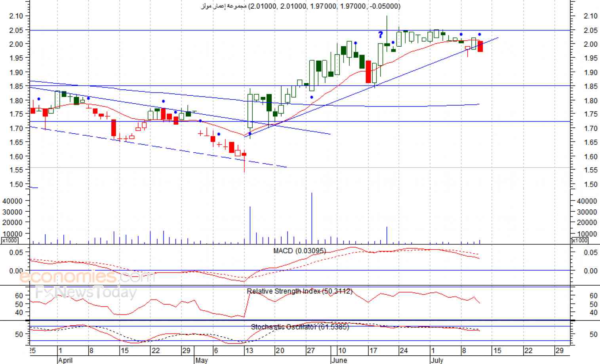The height and width of the screenshot is (364, 600).
Task: Click the date label 10 on time axis
Action: (342, 351)
